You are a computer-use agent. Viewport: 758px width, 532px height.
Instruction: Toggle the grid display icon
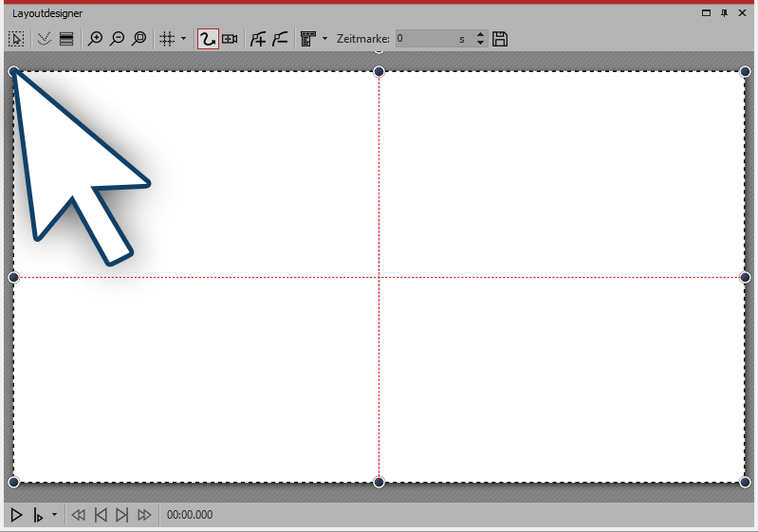pyautogui.click(x=167, y=39)
